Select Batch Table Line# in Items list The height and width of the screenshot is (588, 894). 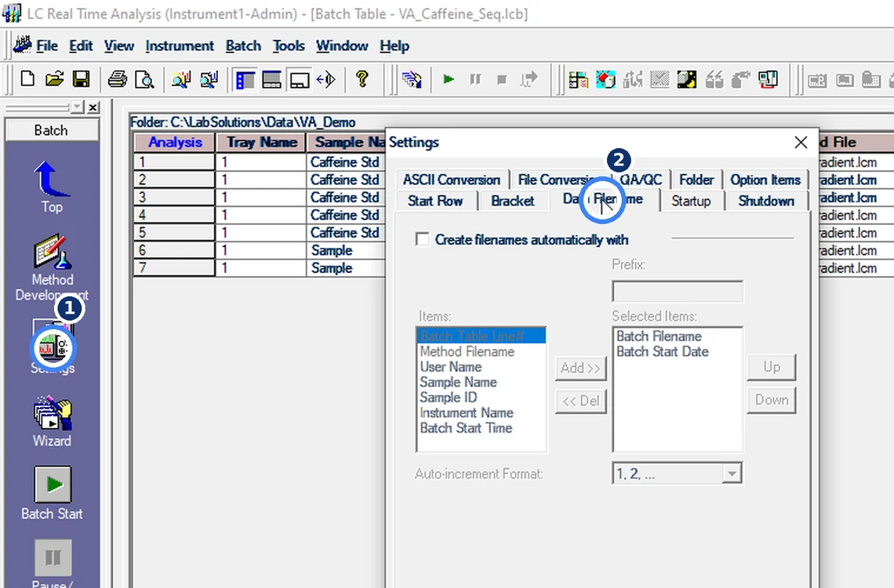coord(482,336)
